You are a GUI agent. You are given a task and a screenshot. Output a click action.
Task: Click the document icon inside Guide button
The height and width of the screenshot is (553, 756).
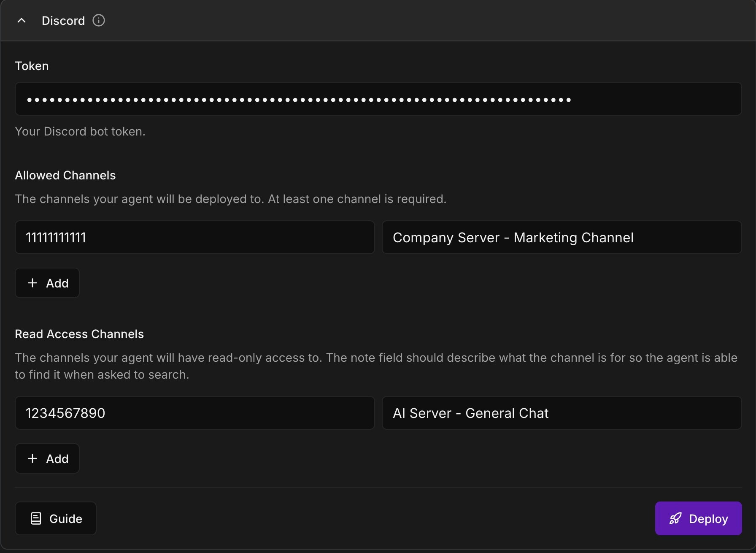click(x=36, y=518)
